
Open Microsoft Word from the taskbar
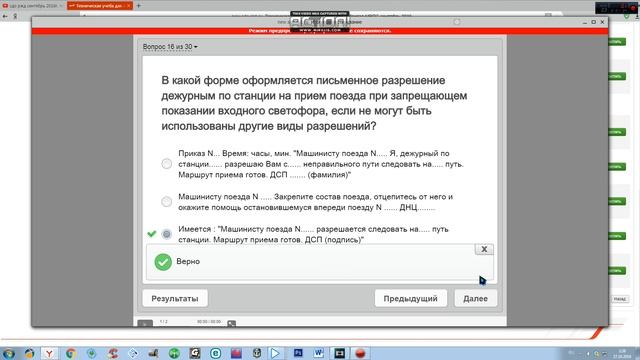point(319,353)
